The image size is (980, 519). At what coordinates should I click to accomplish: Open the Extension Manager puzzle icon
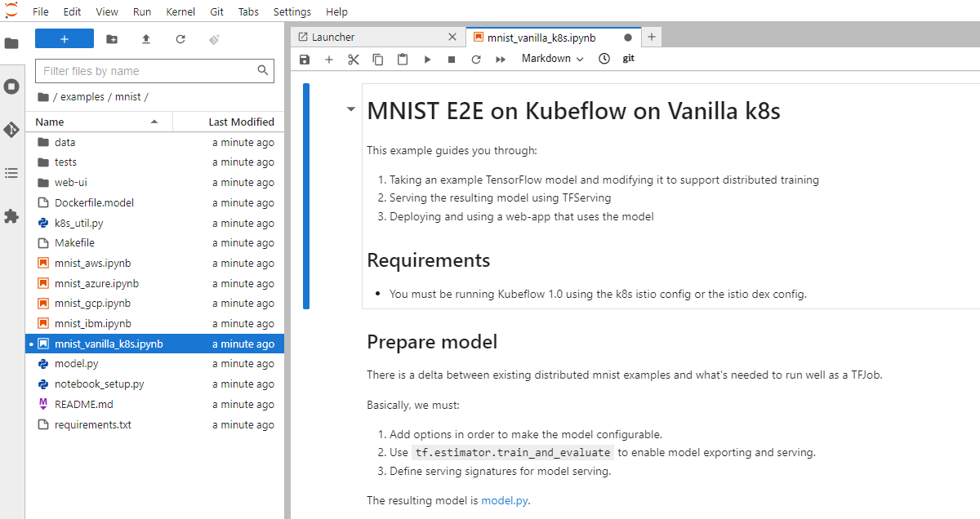click(11, 216)
